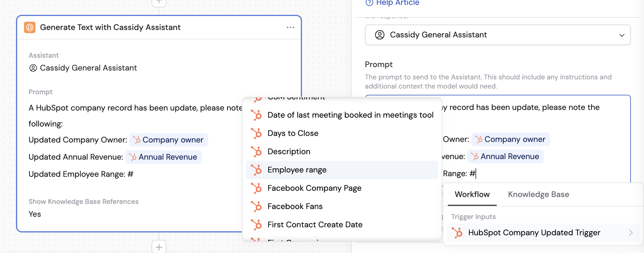Click the add-step plus button below the node
Image resolution: width=644 pixels, height=253 pixels.
tap(159, 247)
